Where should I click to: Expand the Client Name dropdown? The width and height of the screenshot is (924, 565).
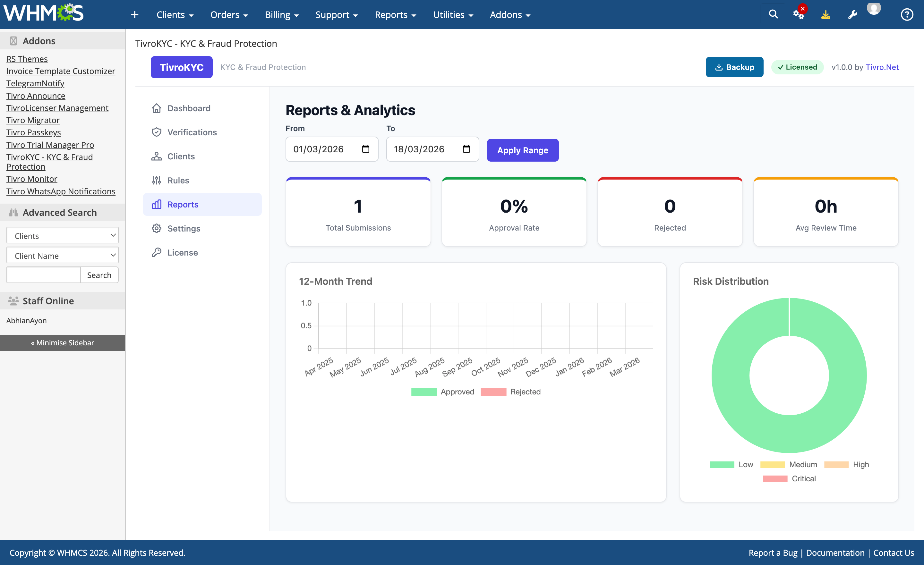(x=62, y=255)
